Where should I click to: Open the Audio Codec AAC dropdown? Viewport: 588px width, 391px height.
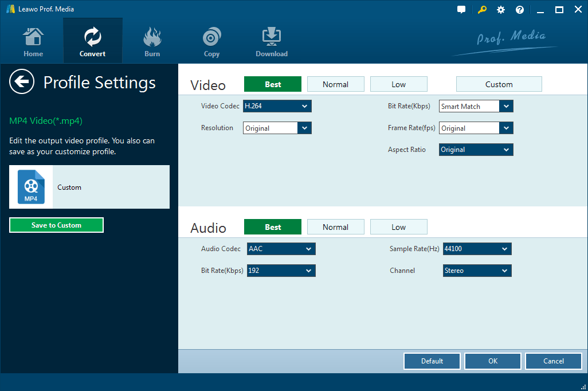[281, 249]
